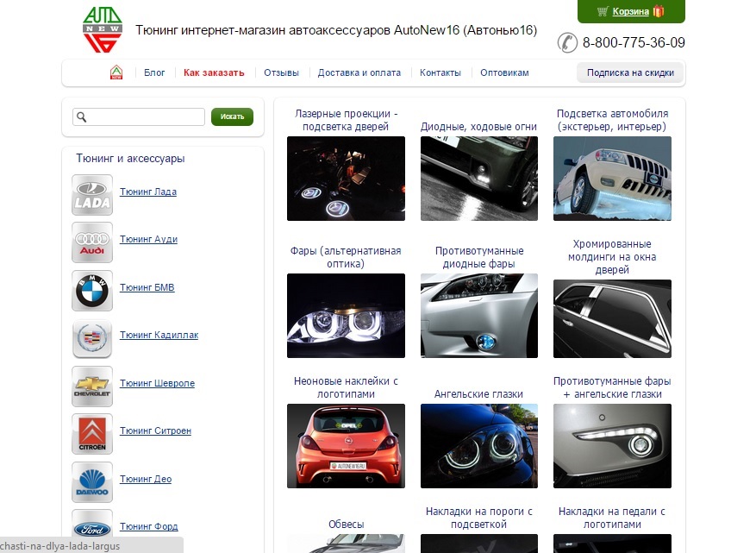This screenshot has height=553, width=756.
Task: Select the Chevrolet brand logo
Action: click(x=92, y=386)
